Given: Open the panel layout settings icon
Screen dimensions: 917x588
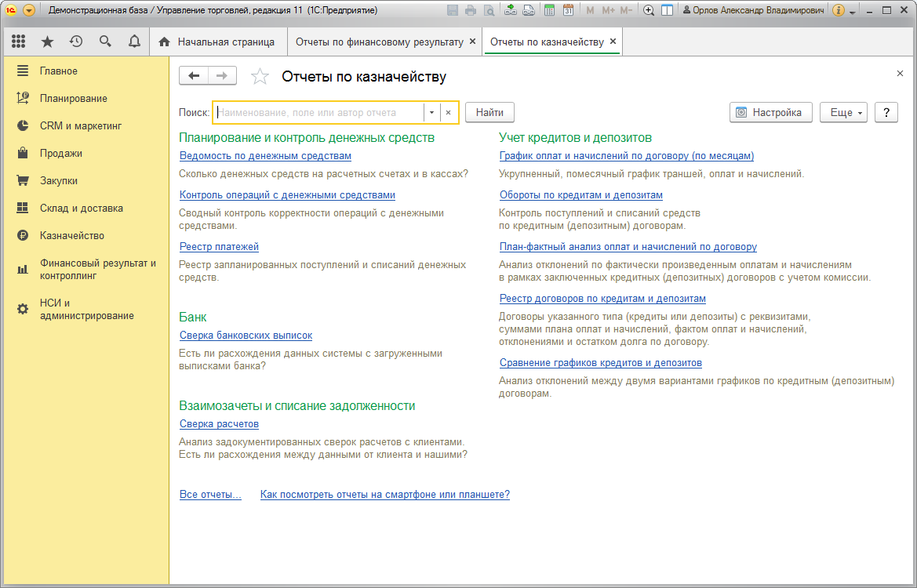Looking at the screenshot, I should pyautogui.click(x=667, y=10).
